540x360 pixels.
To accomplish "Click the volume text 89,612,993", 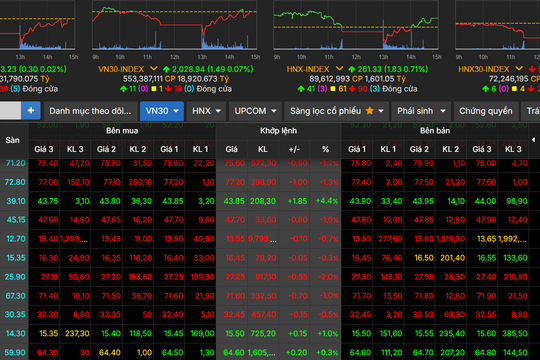I will 330,79.
